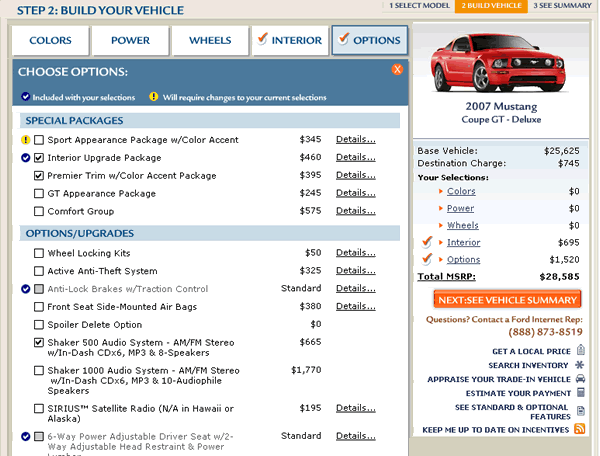
Task: Click the blue included icon beside Interior Upgrade Package
Action: 26,158
